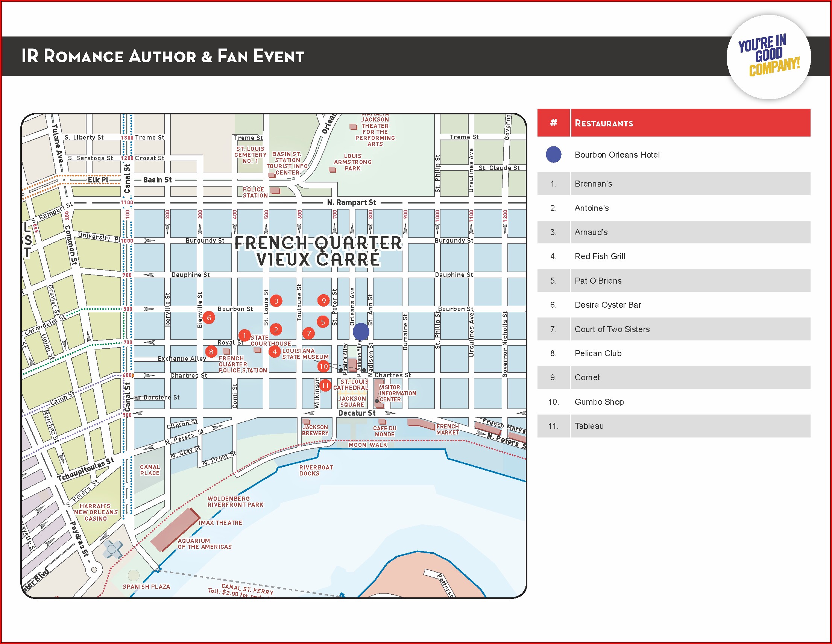Viewport: 832px width, 644px height.
Task: Click map marker number 5
Action: click(x=323, y=322)
